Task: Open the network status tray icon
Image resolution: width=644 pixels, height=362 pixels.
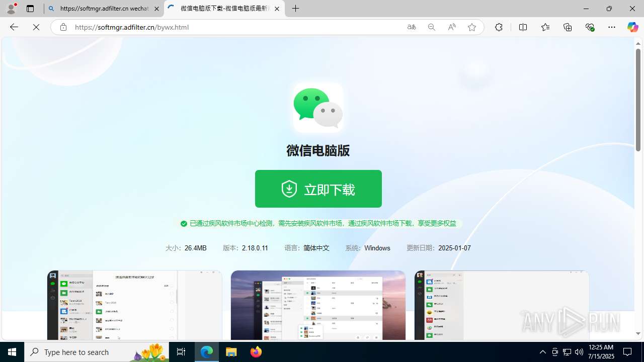Action: 567,352
